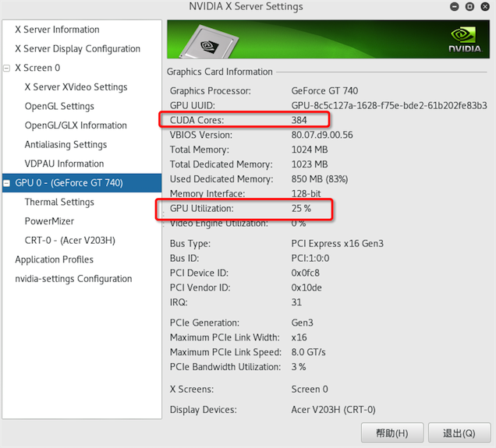This screenshot has width=496, height=448.
Task: Click Display Devices value Acer V203H (CRT-0)
Action: [334, 410]
